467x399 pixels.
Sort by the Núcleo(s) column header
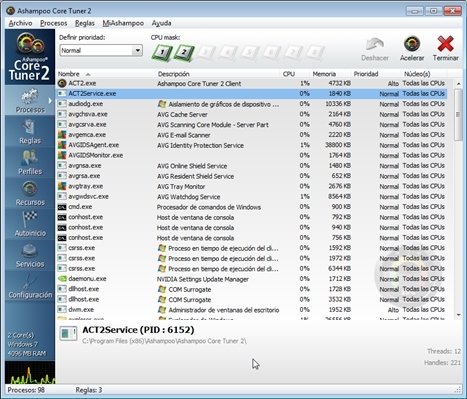point(417,74)
